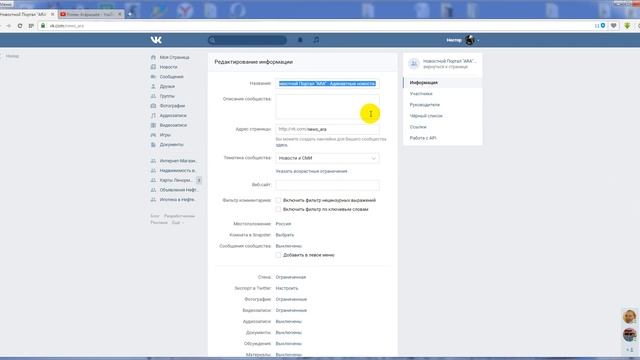Open Тематика сообщества dropdown Новости и СМИ
The height and width of the screenshot is (360, 640).
click(x=327, y=158)
